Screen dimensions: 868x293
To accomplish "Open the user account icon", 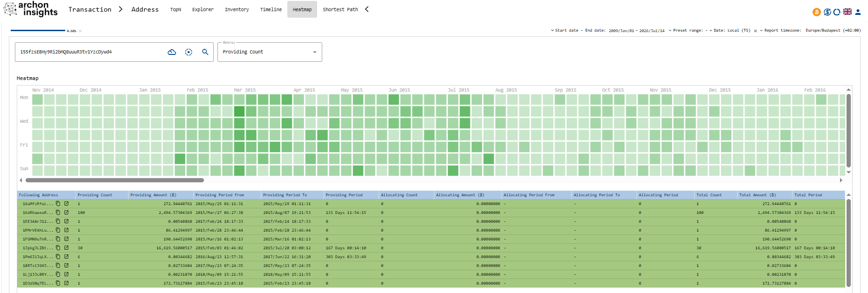I will click(858, 12).
